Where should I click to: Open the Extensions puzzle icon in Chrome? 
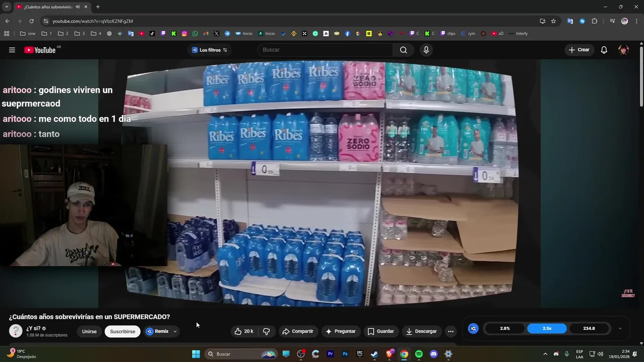pos(595,21)
